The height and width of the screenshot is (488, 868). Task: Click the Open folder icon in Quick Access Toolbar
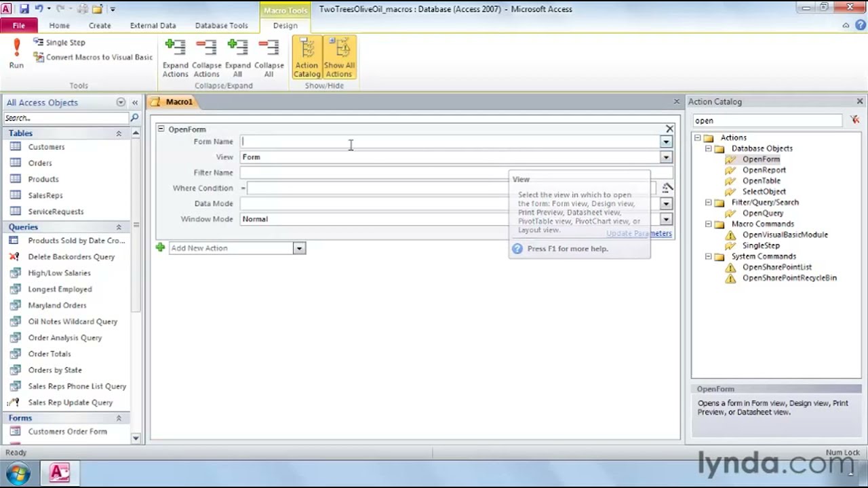[97, 9]
